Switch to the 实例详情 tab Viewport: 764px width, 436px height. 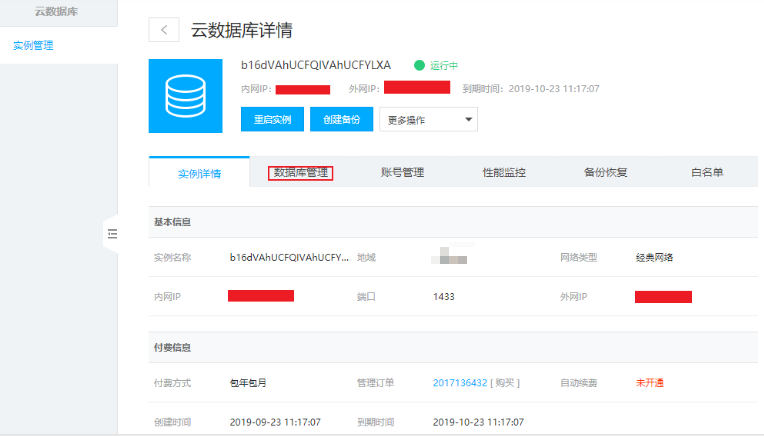coord(199,173)
